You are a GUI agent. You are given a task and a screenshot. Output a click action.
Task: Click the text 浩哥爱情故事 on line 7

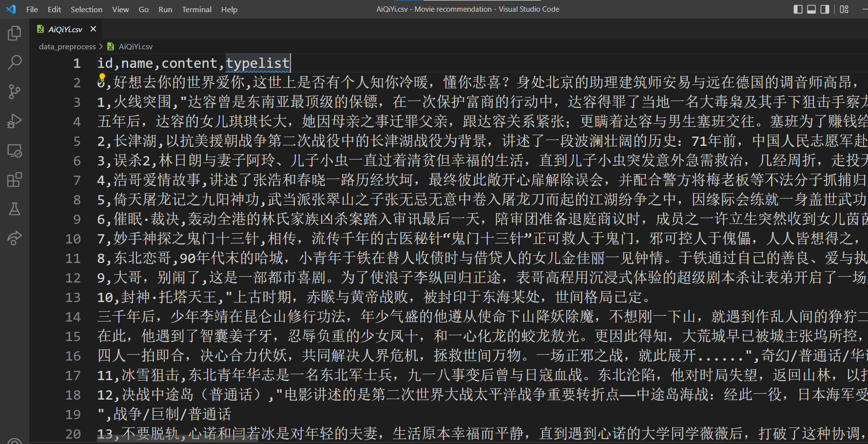(157, 180)
